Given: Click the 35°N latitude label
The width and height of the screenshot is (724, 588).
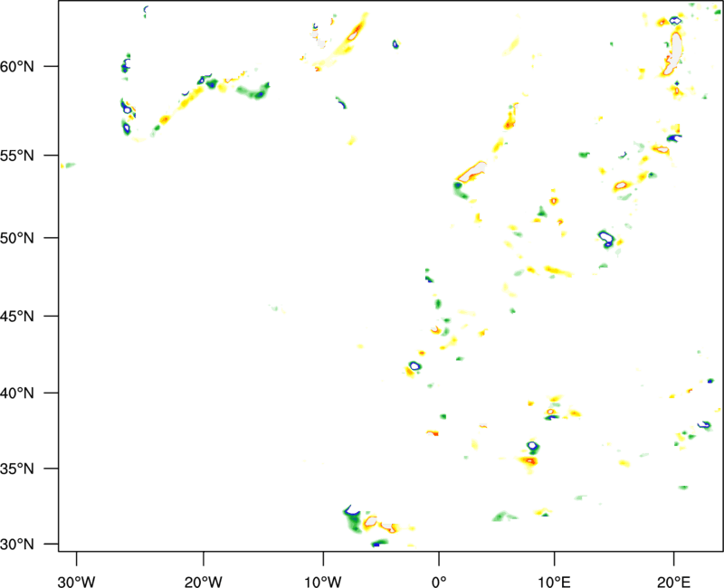Looking at the screenshot, I should click(x=17, y=469).
